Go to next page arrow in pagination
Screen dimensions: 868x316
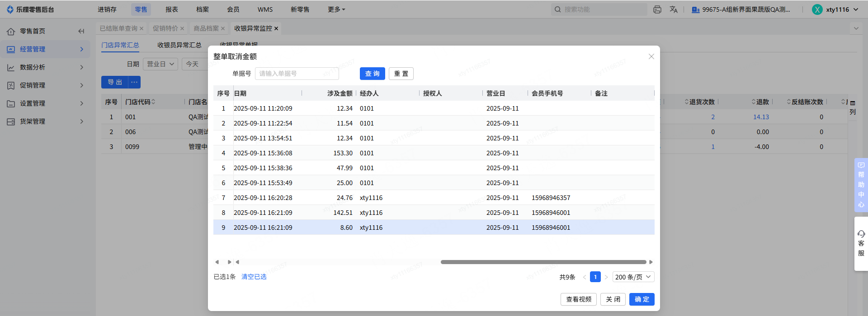606,277
